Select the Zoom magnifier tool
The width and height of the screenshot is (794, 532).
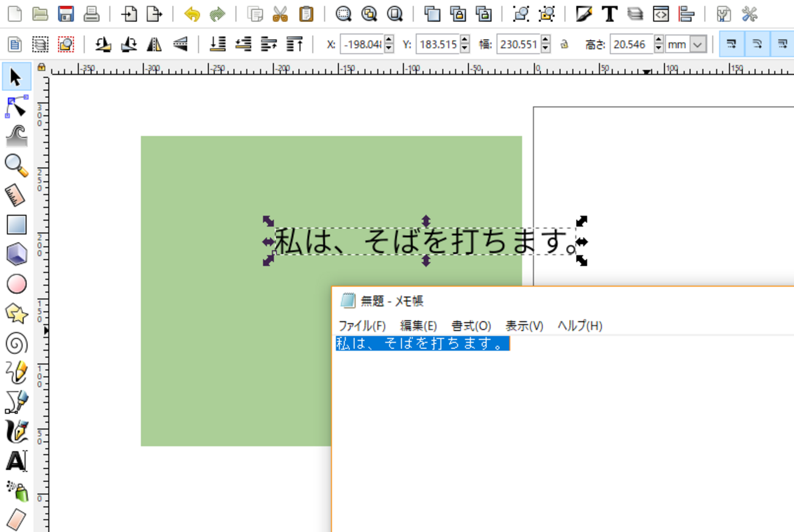pos(16,166)
